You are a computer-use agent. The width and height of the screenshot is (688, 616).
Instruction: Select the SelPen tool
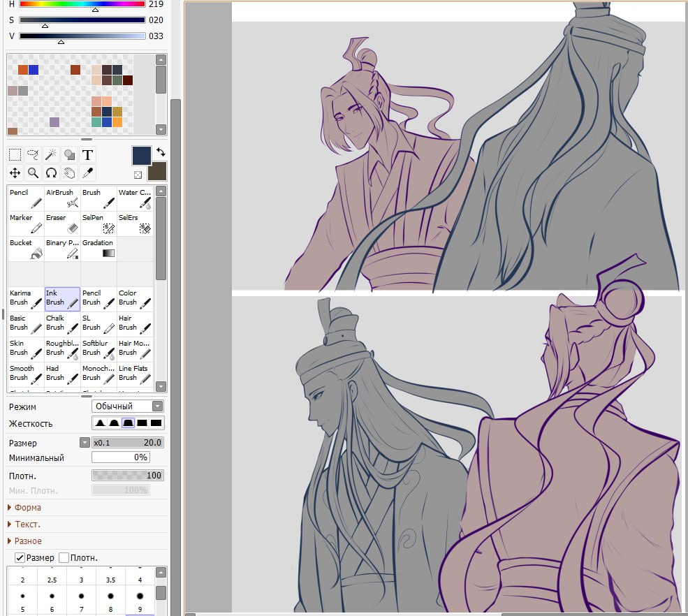(97, 222)
